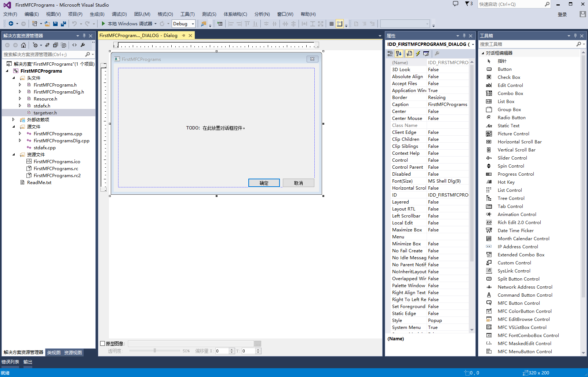Open the notifications flag showing 3
Screen dimensions: 588x377
coord(469,4)
